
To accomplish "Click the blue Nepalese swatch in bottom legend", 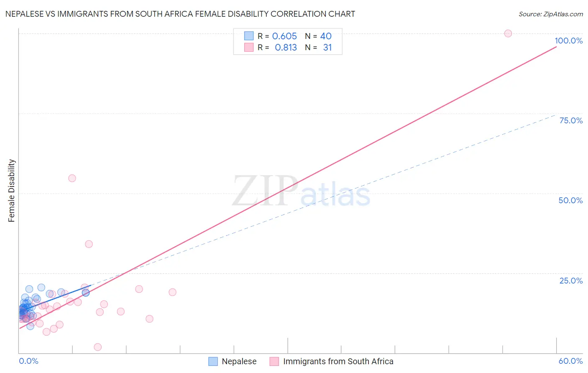I will [x=213, y=361].
